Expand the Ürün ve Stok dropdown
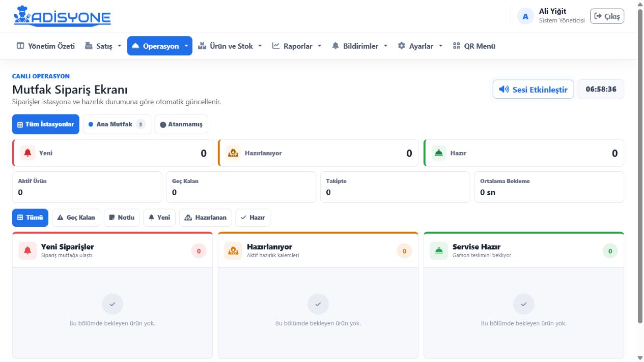 point(230,46)
